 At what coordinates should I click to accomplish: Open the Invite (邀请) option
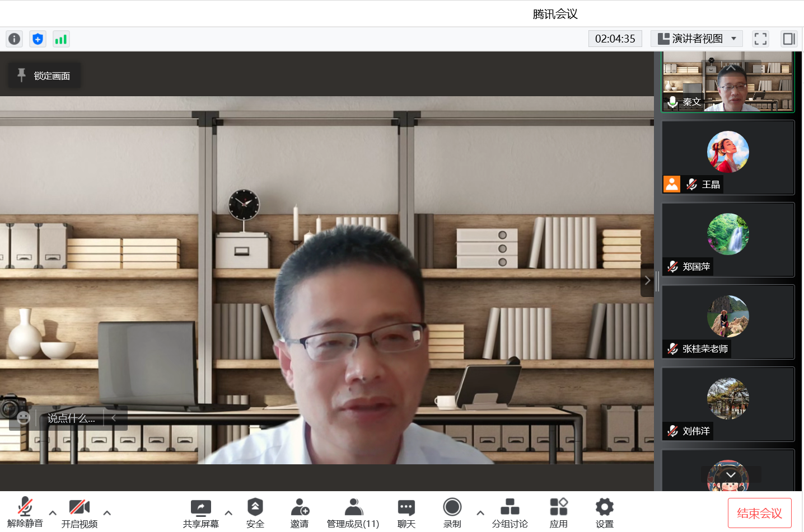click(x=300, y=513)
